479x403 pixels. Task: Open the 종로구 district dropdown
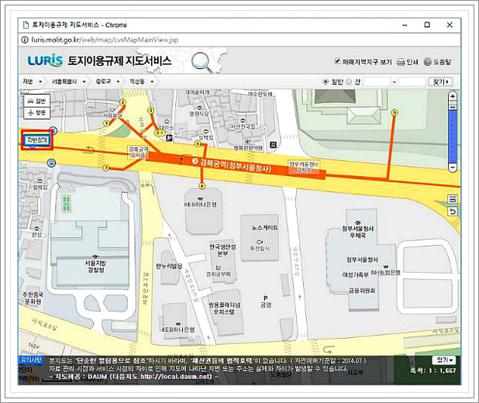[x=107, y=82]
